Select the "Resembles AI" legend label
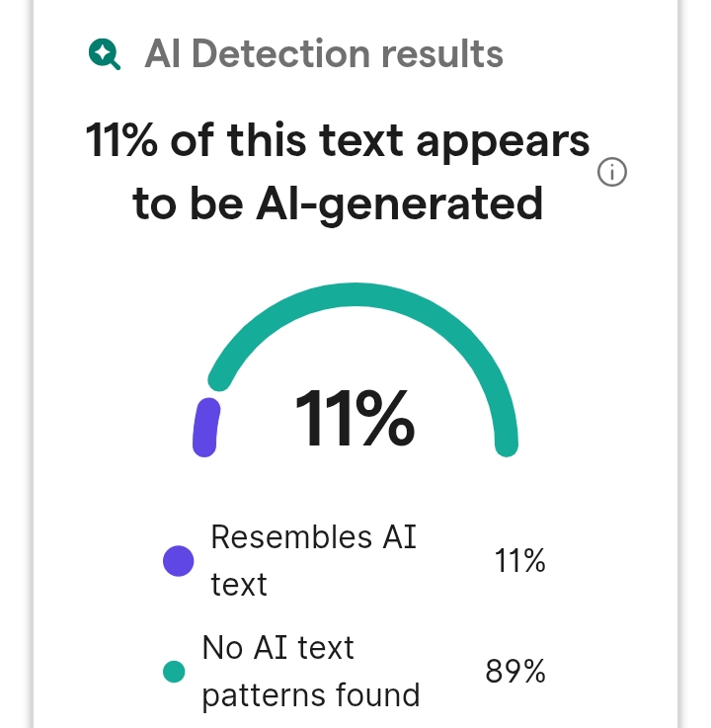This screenshot has height=728, width=711. pyautogui.click(x=314, y=537)
